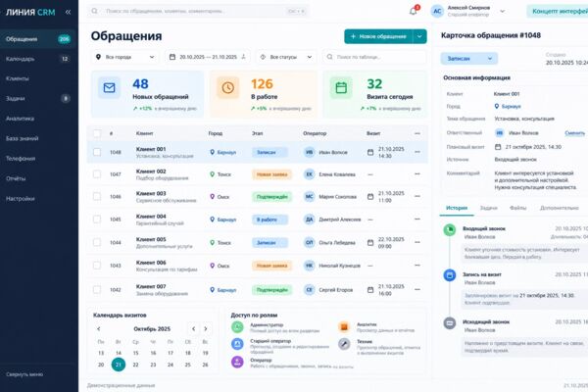The image size is (588, 392).
Task: Open row actions for request 1042
Action: coord(417,290)
